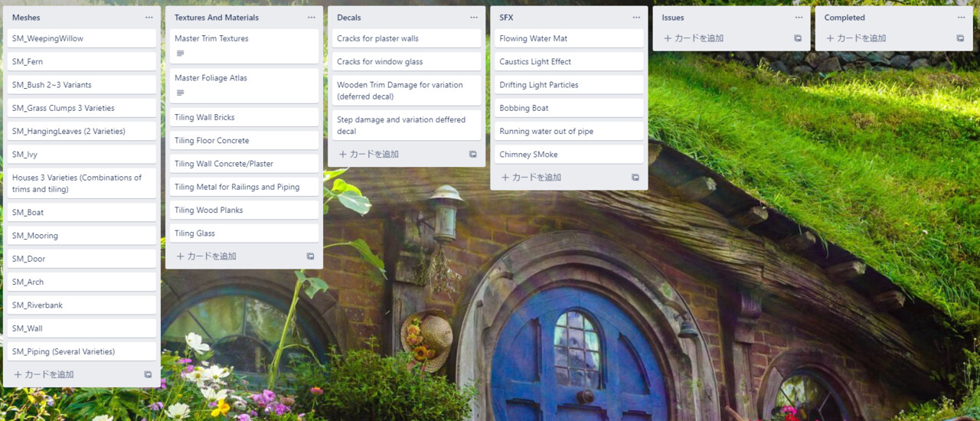Image resolution: width=980 pixels, height=421 pixels.
Task: Open the SM_Ivy card
Action: point(82,155)
